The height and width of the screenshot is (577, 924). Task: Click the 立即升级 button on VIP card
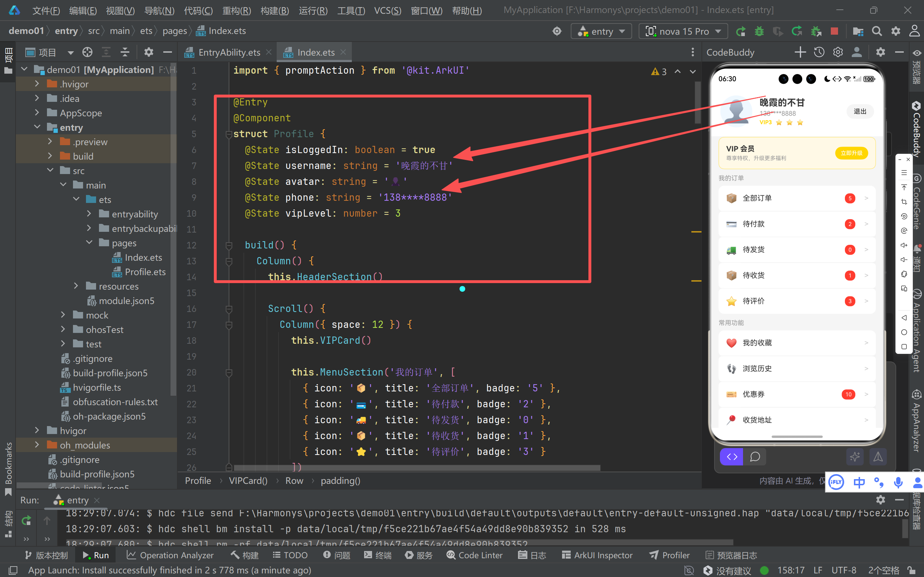[x=851, y=153]
